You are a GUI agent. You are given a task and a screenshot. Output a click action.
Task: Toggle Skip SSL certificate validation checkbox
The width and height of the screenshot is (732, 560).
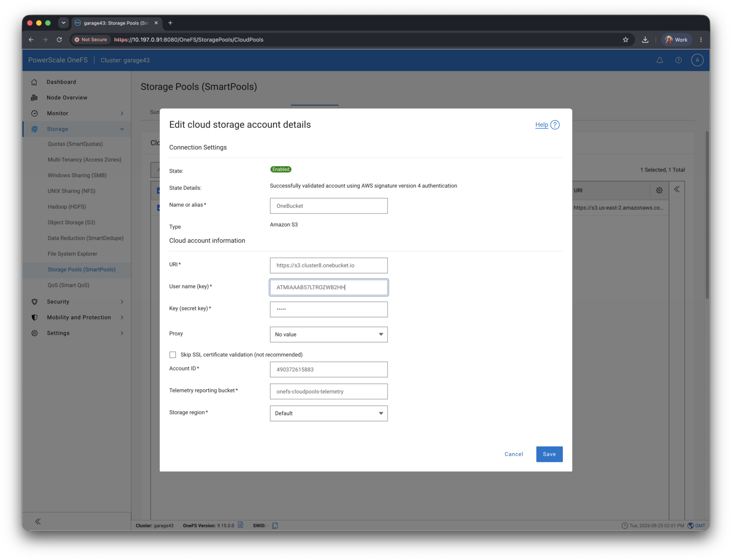(x=172, y=355)
